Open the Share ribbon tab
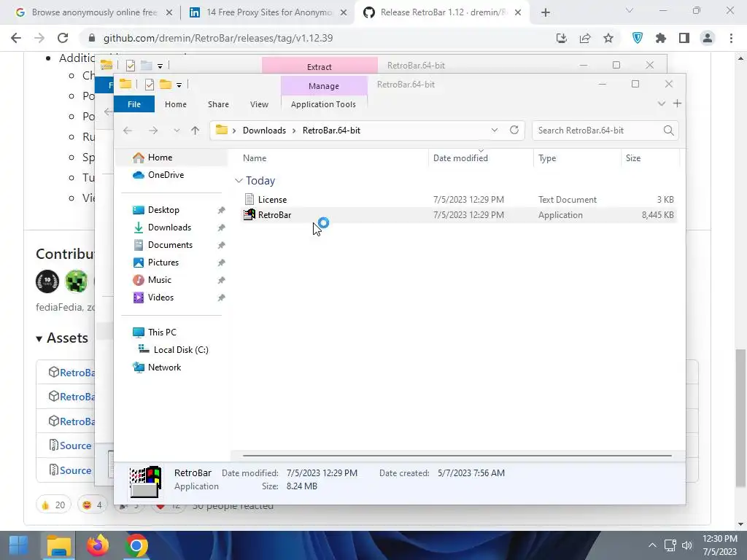The image size is (747, 560). coord(218,104)
